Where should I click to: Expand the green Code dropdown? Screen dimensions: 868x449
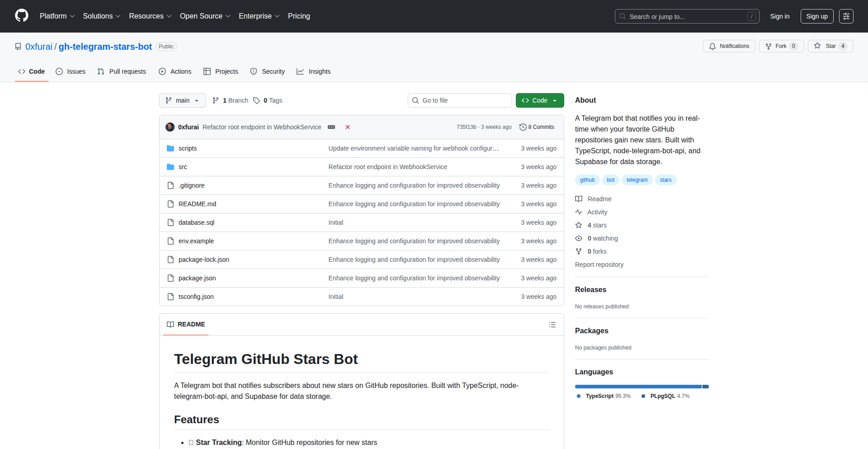[x=539, y=100]
